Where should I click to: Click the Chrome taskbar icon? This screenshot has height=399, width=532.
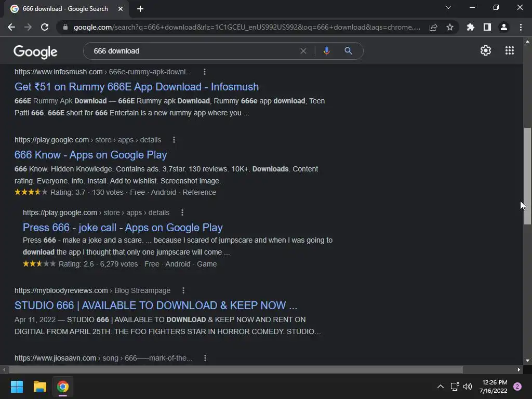63,387
